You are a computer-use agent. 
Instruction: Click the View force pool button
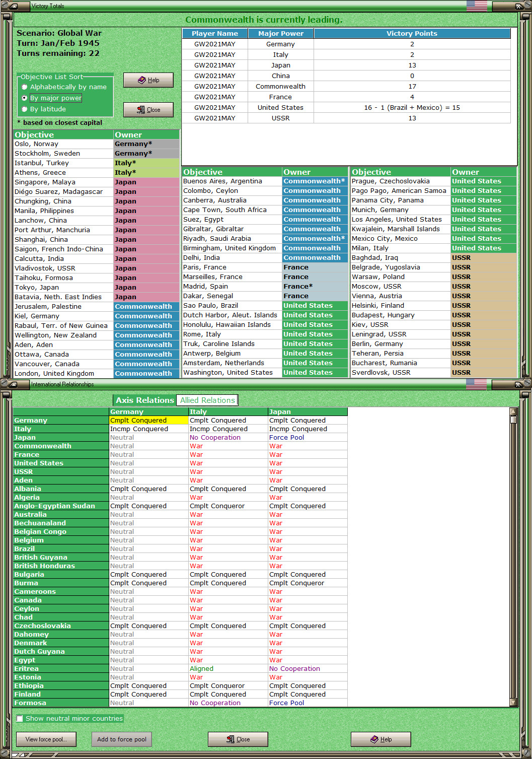46,739
